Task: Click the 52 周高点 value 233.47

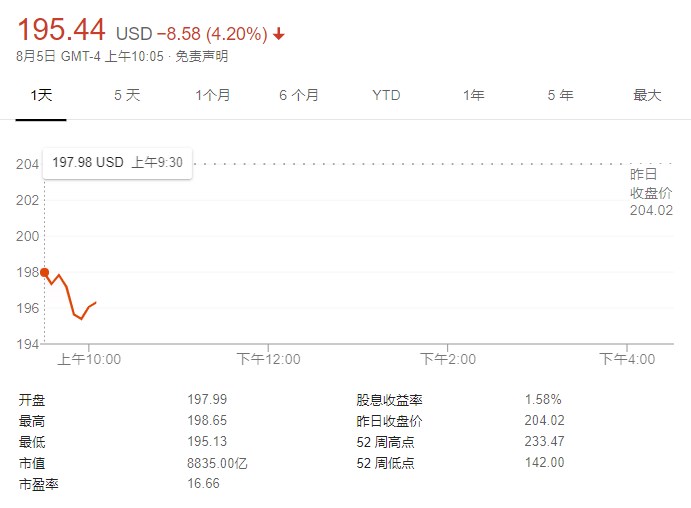Action: point(544,442)
